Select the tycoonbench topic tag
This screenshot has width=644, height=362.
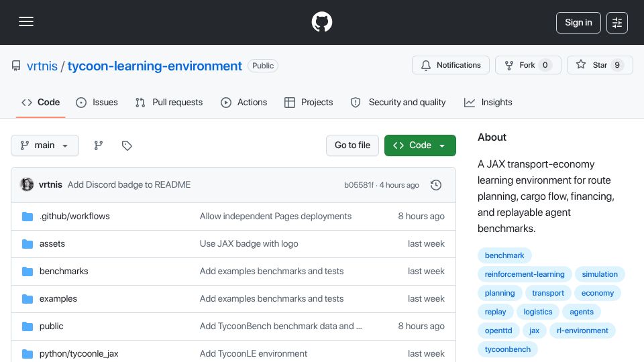pyautogui.click(x=508, y=350)
